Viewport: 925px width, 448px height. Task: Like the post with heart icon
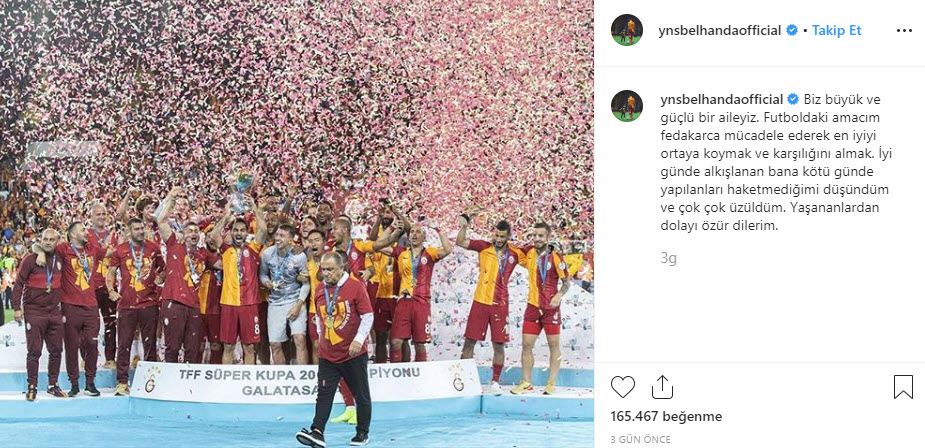pyautogui.click(x=622, y=387)
